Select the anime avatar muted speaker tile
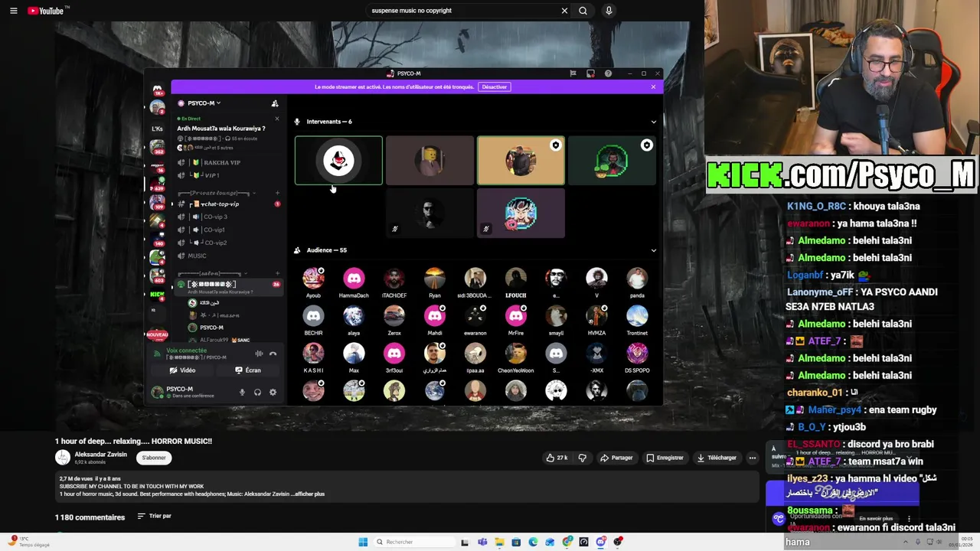 521,214
